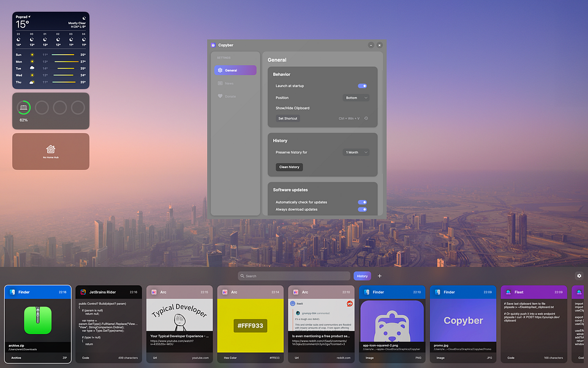This screenshot has width=588, height=368.
Task: Click the JetBrains Rider app icon
Action: (83, 292)
